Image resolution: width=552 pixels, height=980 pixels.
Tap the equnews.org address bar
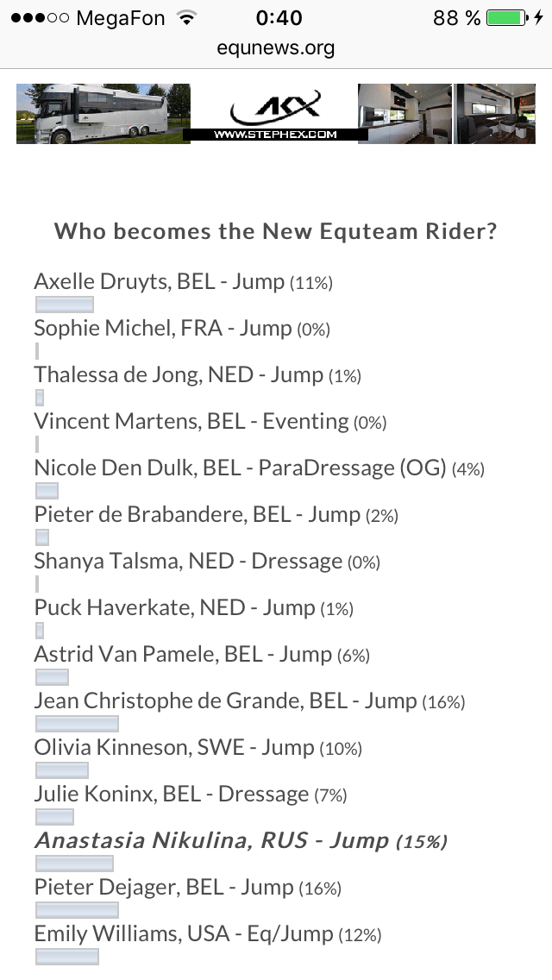pos(276,48)
